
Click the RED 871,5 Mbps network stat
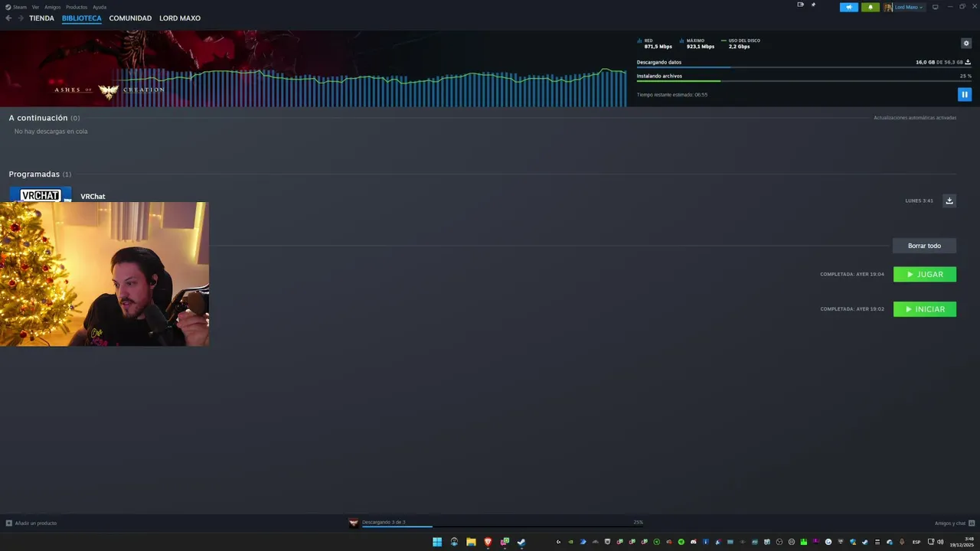655,44
